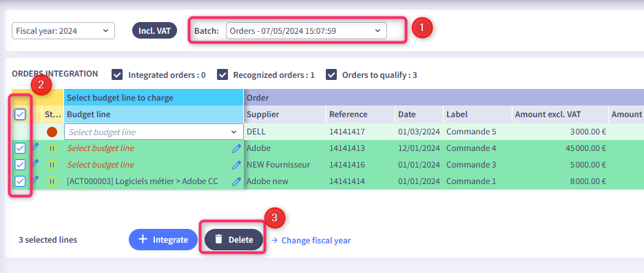
Task: Sort by the Supplier column header
Action: pyautogui.click(x=285, y=114)
